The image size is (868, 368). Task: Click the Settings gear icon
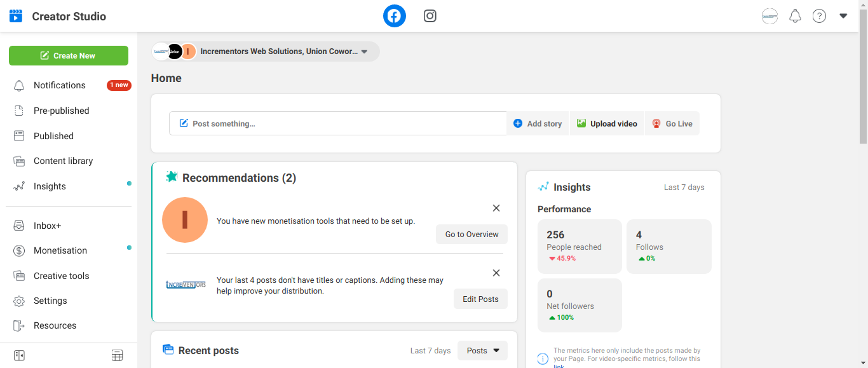click(x=19, y=301)
